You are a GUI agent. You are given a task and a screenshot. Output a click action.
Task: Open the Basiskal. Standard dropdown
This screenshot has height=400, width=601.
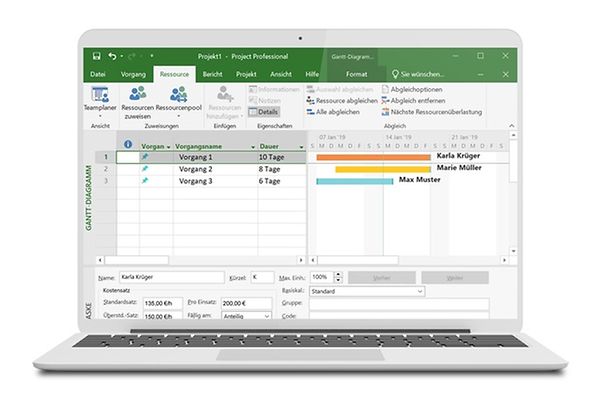coord(420,292)
